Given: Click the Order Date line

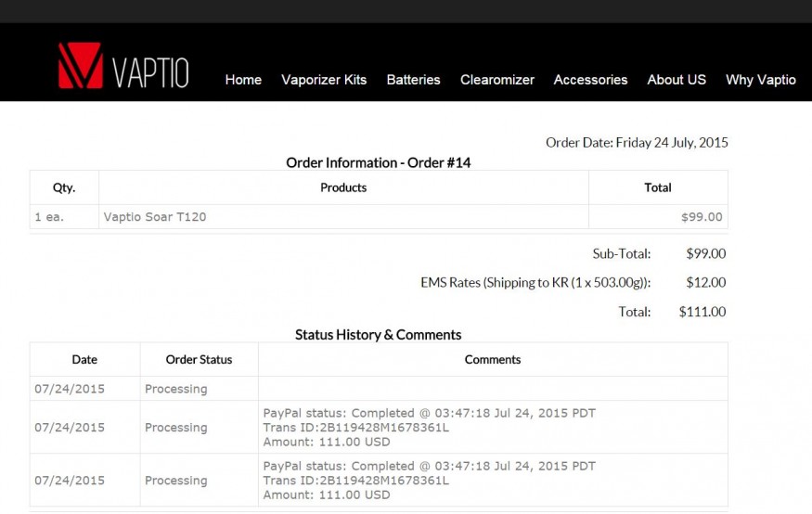Looking at the screenshot, I should (637, 143).
